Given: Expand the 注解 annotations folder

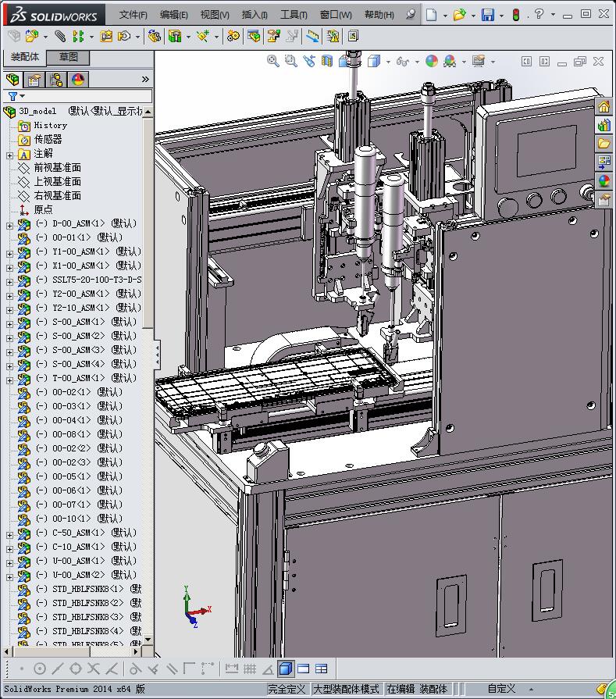Looking at the screenshot, I should point(10,155).
